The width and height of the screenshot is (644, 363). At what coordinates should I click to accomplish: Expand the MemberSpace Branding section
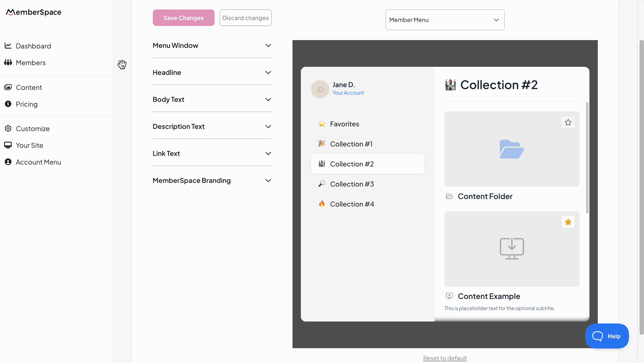tap(212, 180)
